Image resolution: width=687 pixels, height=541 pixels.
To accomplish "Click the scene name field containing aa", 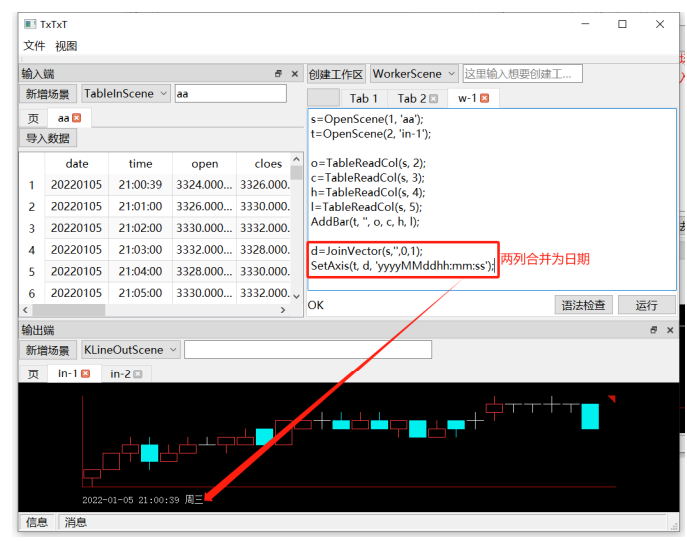I will click(230, 94).
